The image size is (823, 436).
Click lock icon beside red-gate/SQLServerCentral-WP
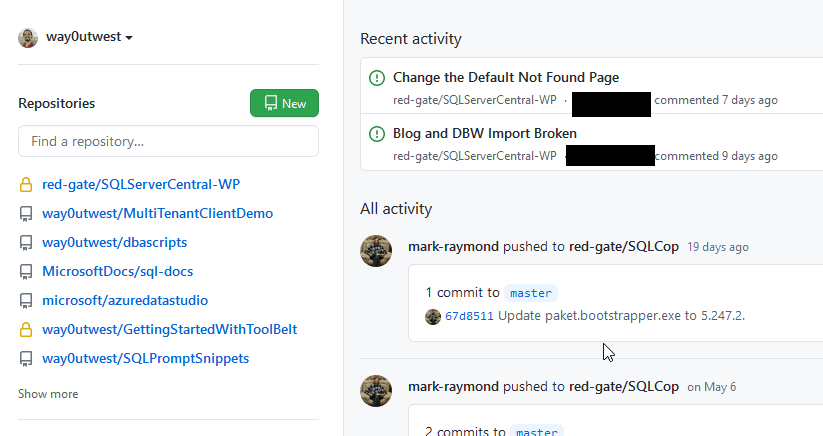26,185
